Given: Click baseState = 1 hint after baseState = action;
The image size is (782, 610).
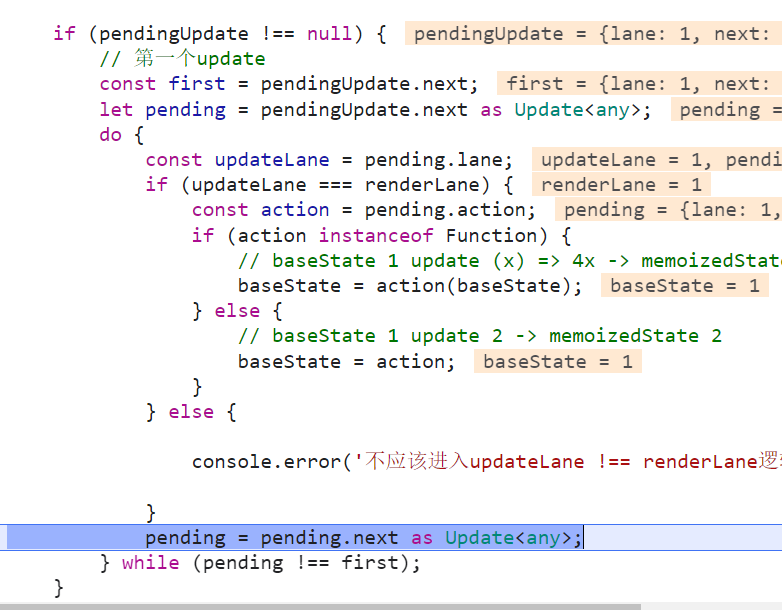Looking at the screenshot, I should pos(557,362).
